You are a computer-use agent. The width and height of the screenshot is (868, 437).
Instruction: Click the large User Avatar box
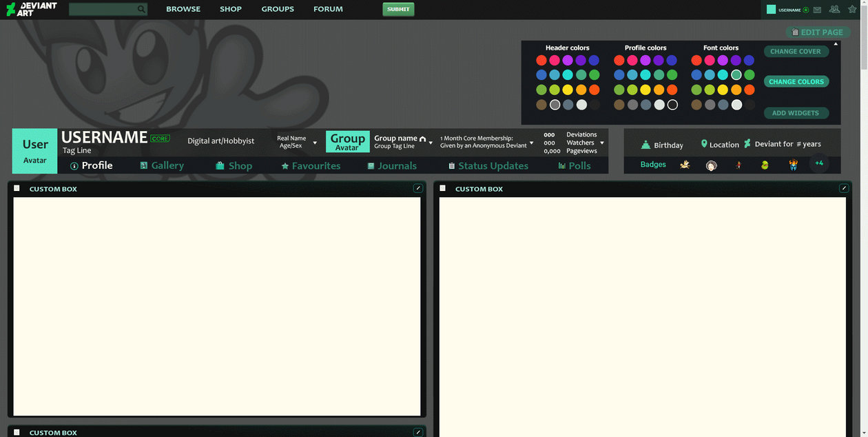pos(35,151)
